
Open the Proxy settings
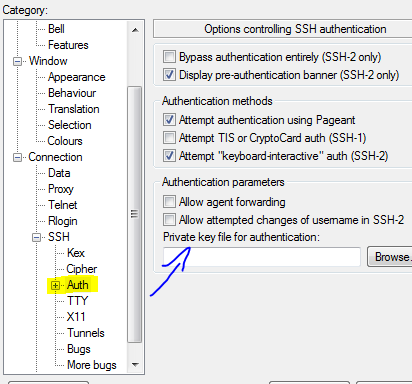pyautogui.click(x=61, y=189)
